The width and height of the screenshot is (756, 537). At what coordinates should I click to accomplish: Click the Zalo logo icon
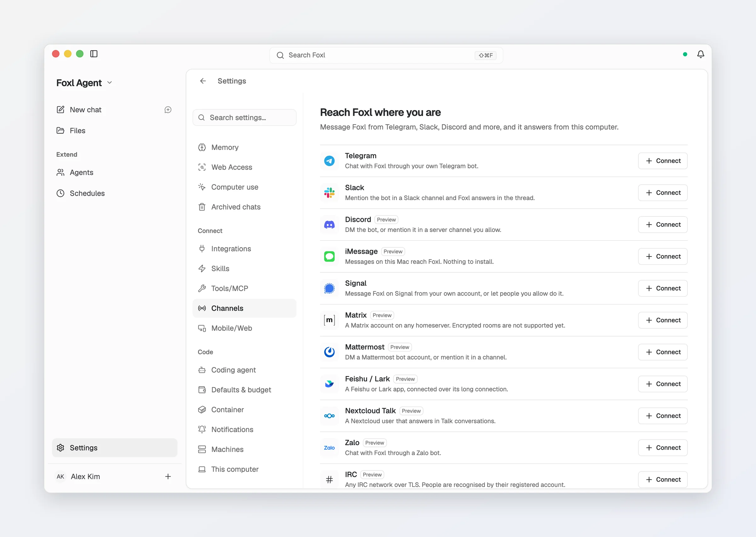tap(329, 448)
